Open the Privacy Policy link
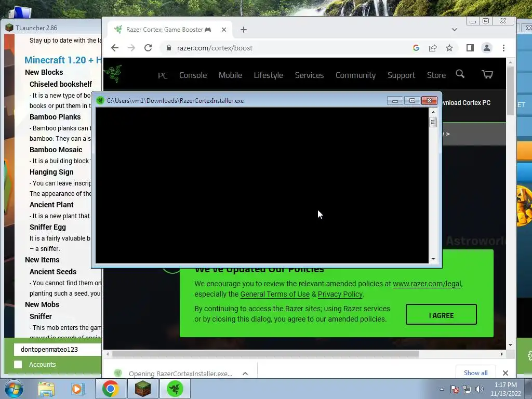Viewport: 532px width, 399px height. click(x=340, y=294)
